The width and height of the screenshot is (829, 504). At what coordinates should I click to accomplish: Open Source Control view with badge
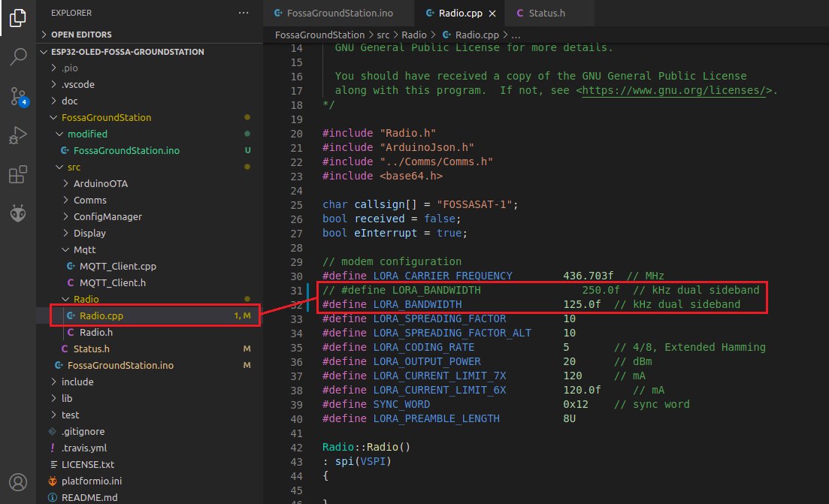tap(18, 96)
